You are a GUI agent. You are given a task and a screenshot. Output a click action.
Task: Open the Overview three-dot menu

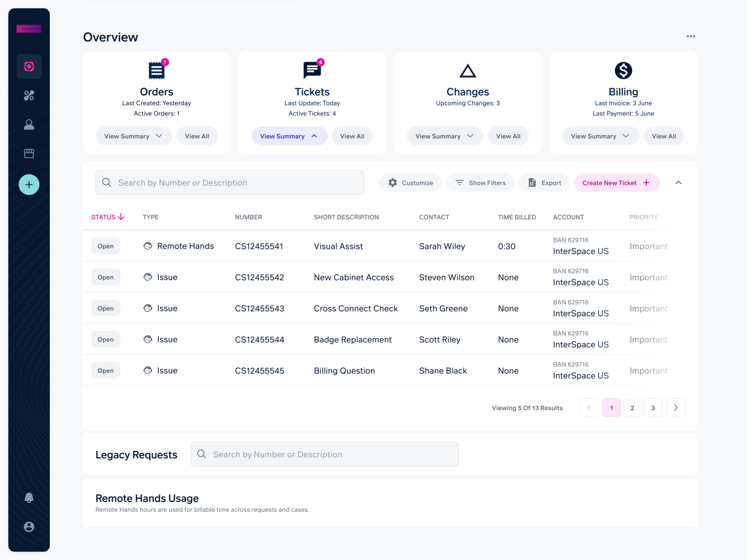[691, 37]
